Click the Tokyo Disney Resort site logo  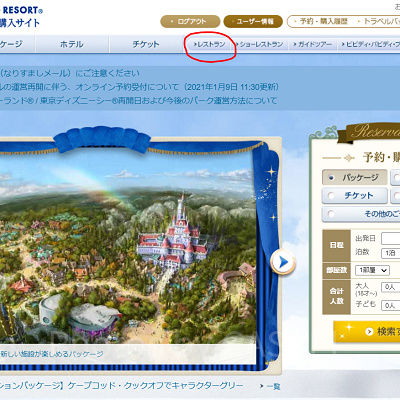[x=21, y=17]
